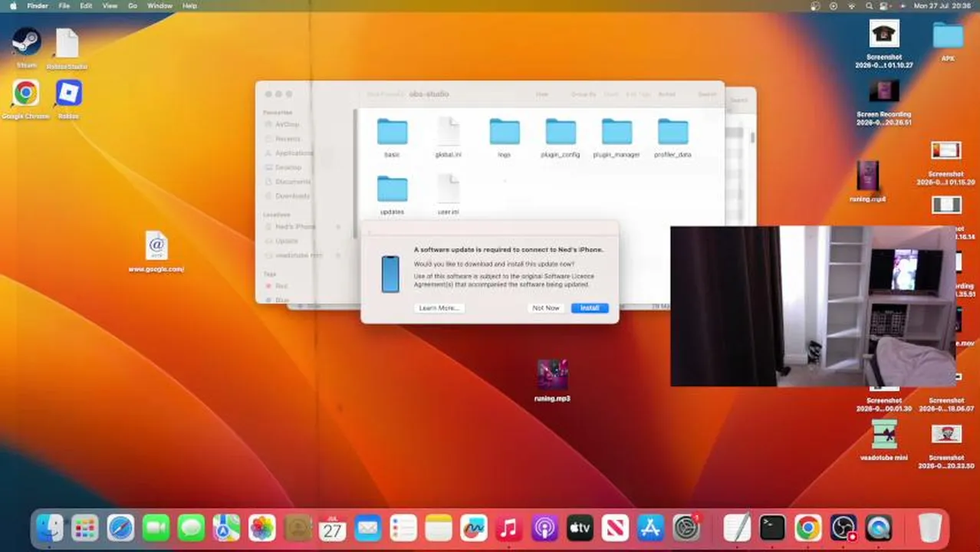Open the Edit menu
The image size is (980, 552).
(x=86, y=5)
